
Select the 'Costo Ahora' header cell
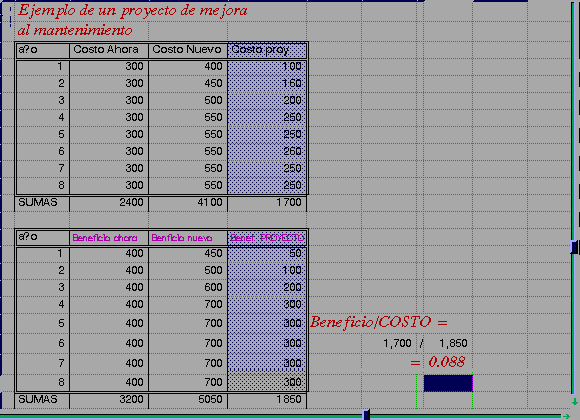click(109, 50)
